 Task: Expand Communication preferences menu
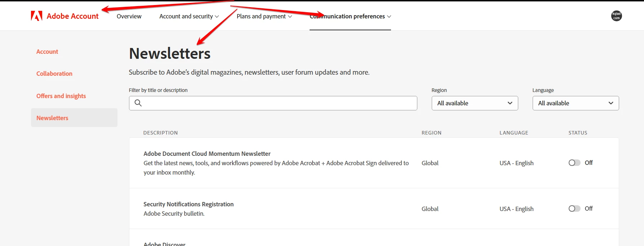(350, 16)
